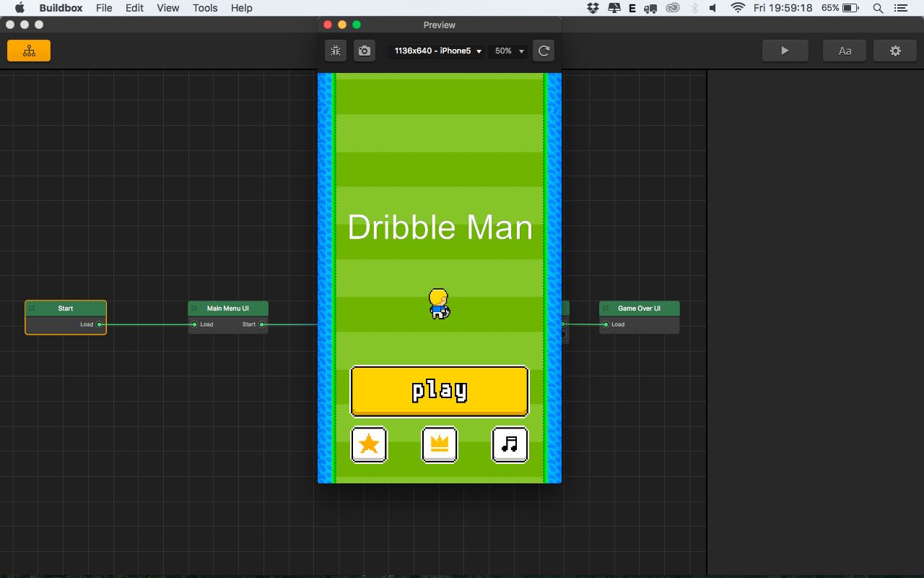This screenshot has height=578, width=924.
Task: Open Spotlight search in menu bar
Action: (x=878, y=8)
